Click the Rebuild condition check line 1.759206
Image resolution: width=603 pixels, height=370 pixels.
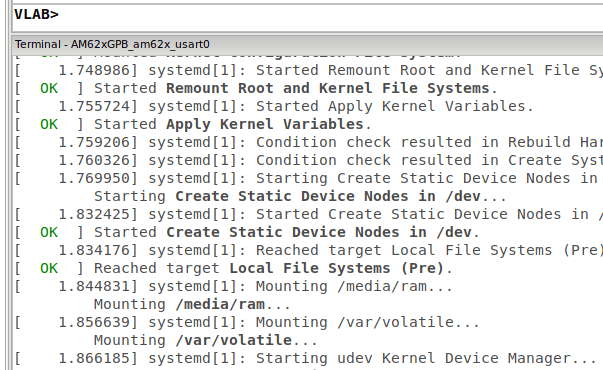[308, 143]
